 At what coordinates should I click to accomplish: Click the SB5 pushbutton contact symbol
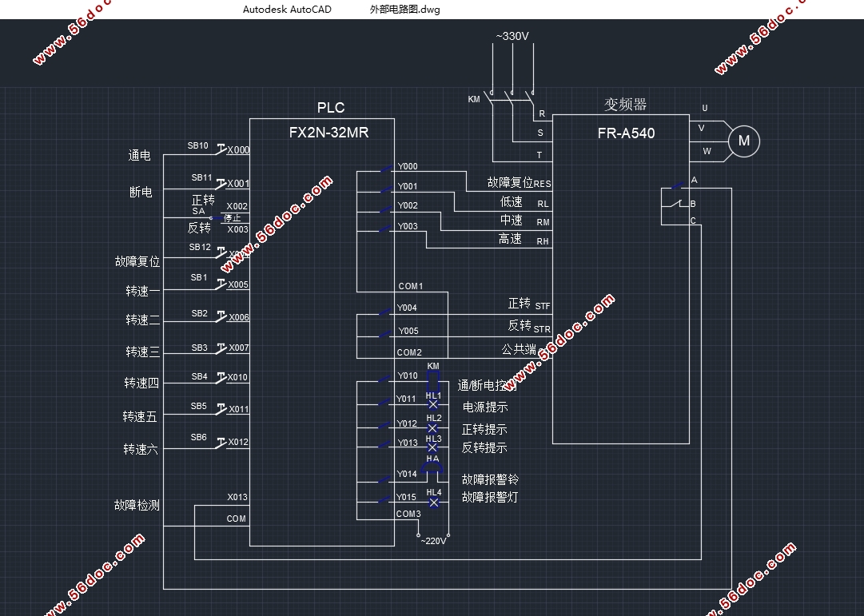coord(221,409)
